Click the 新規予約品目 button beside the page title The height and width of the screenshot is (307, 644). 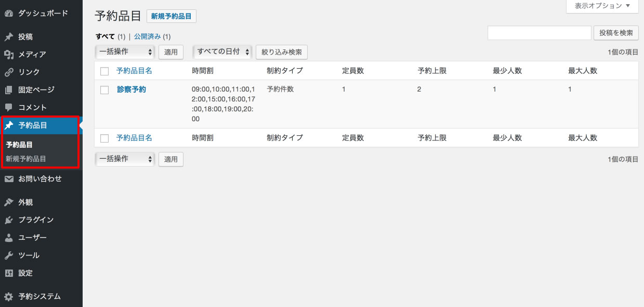click(x=172, y=16)
